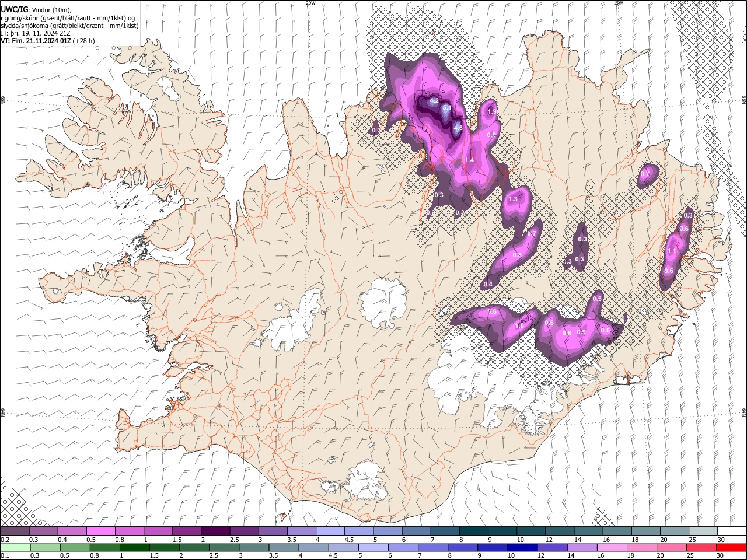
Task: Pick the light lavender 4–4.5 snow legend swatch
Action: pyautogui.click(x=329, y=531)
